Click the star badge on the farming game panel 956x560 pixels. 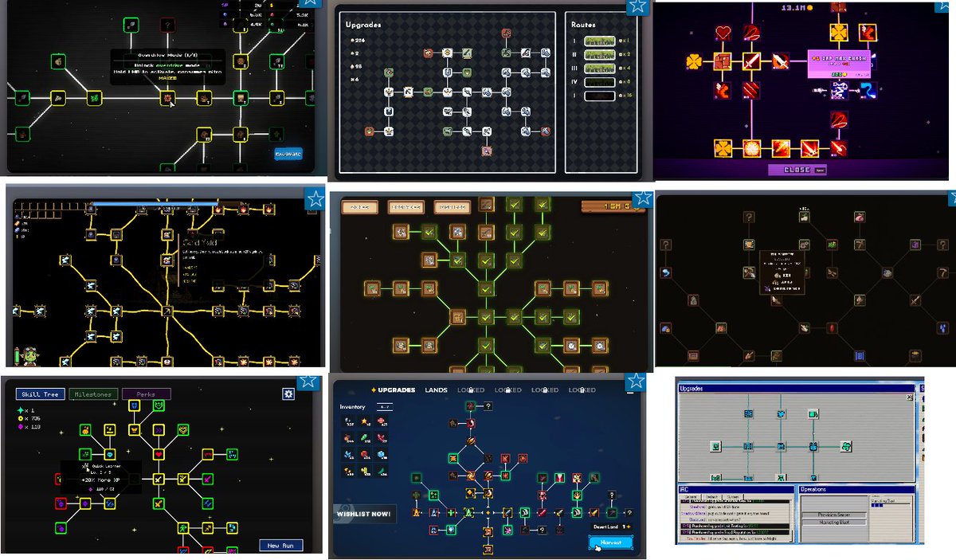point(637,382)
